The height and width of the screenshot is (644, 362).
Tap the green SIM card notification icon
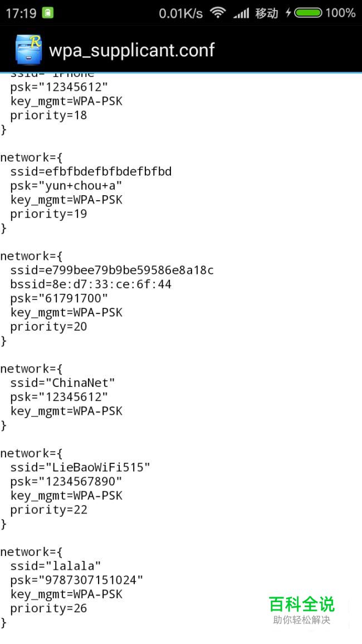pos(48,13)
